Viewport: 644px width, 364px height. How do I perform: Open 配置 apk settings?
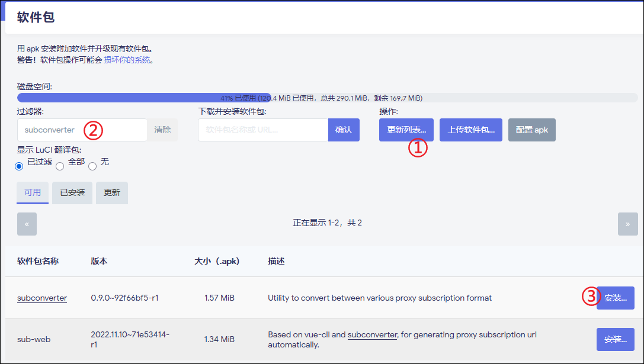coord(532,130)
